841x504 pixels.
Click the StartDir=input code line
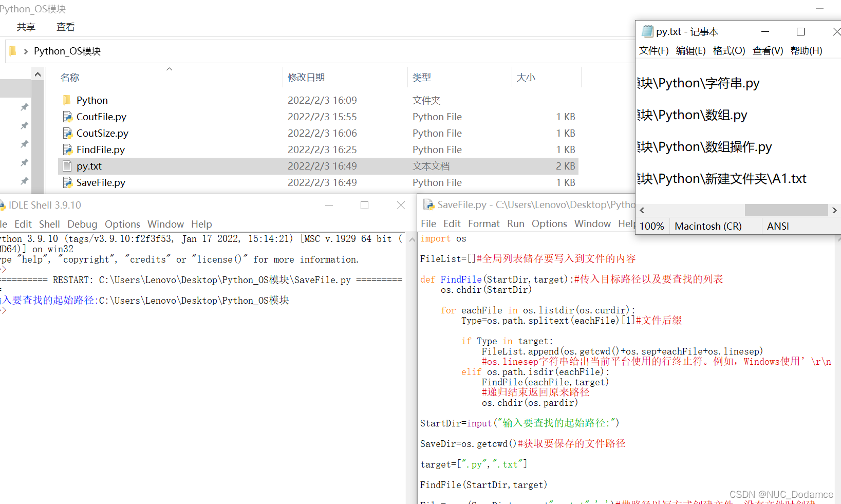520,423
